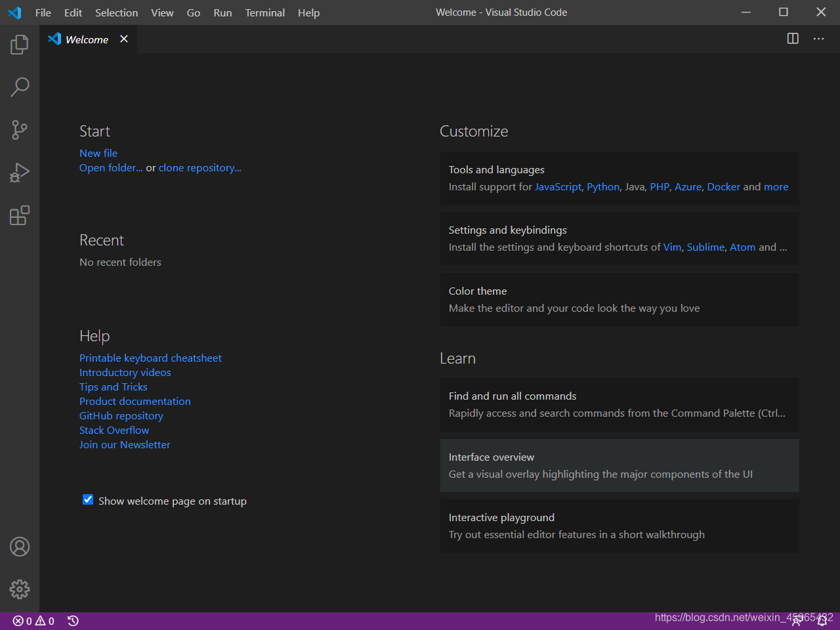This screenshot has width=840, height=630.
Task: Install Atom keybindings link
Action: pyautogui.click(x=743, y=247)
